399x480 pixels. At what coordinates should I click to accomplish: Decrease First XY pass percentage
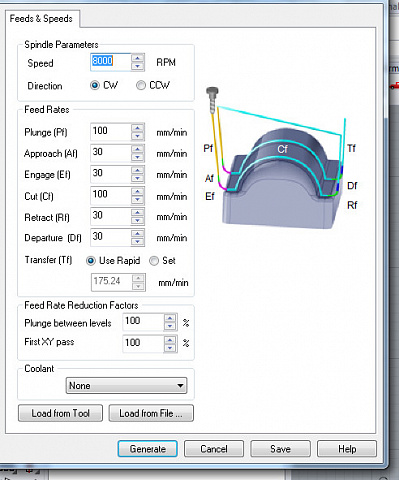[x=170, y=348]
